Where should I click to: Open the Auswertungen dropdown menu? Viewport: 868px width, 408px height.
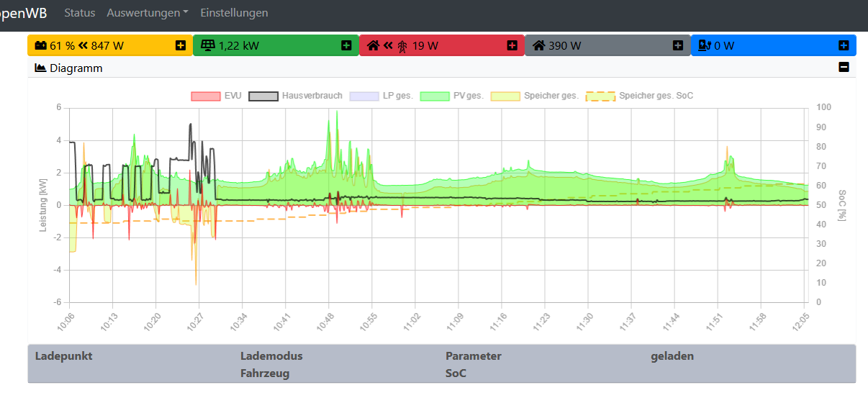tap(148, 13)
